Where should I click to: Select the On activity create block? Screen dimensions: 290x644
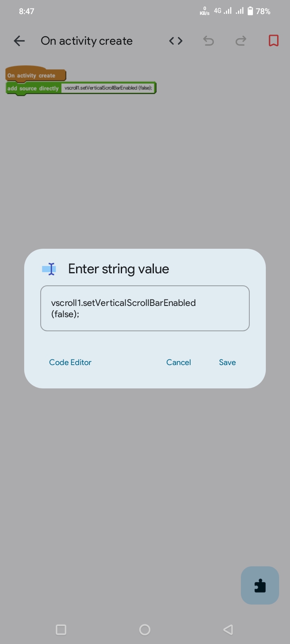click(x=35, y=75)
